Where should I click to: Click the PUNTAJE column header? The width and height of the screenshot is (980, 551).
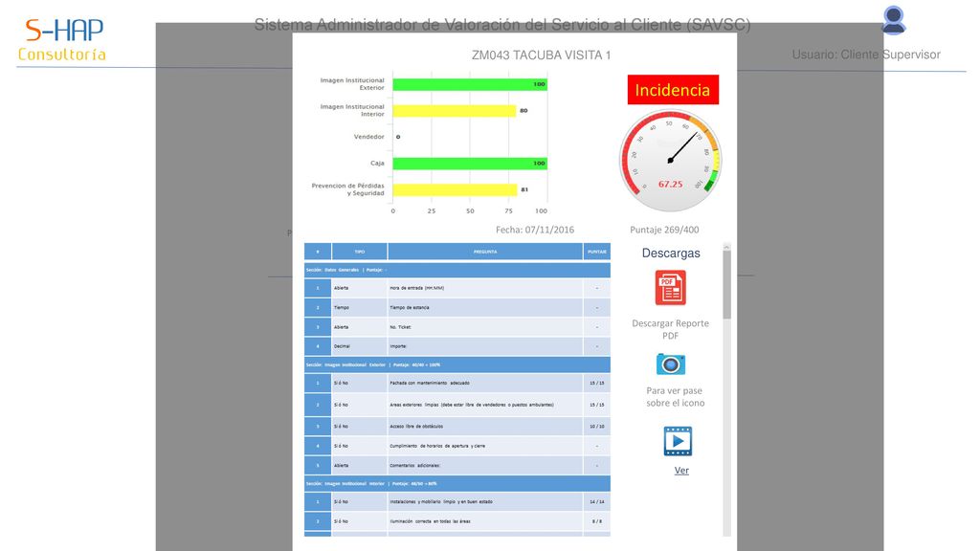(597, 252)
